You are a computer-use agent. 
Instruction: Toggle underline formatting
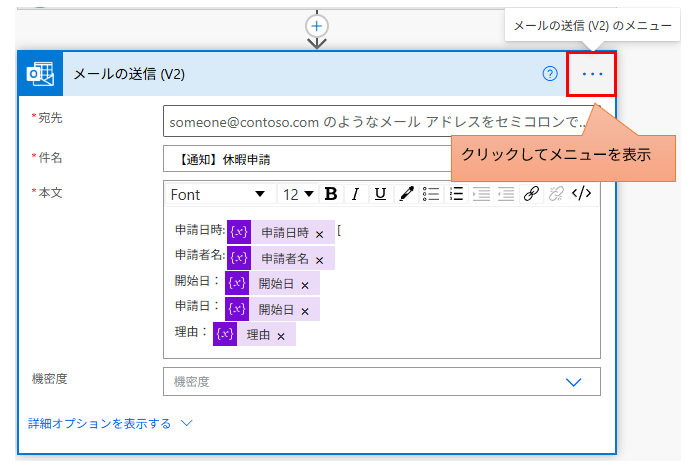click(x=380, y=194)
